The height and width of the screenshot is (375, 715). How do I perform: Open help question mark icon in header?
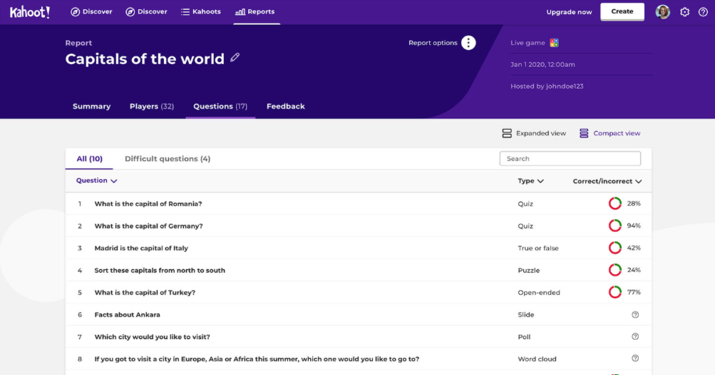(703, 12)
